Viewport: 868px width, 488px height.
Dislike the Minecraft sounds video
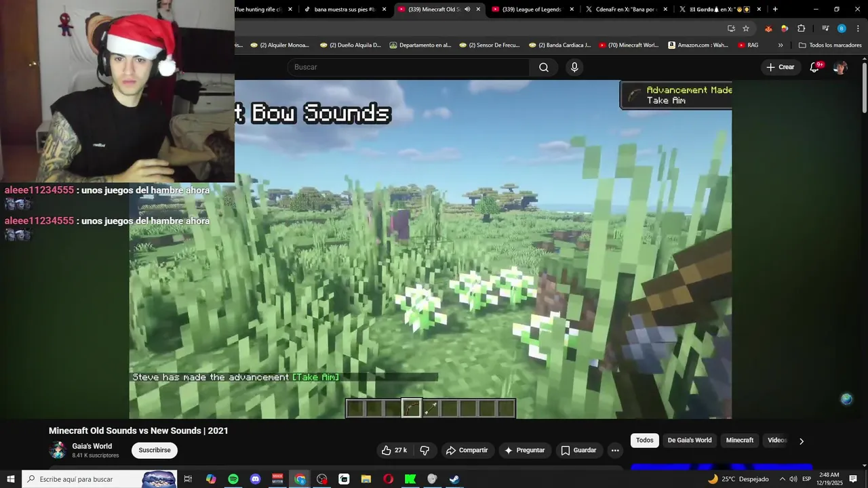(x=425, y=450)
